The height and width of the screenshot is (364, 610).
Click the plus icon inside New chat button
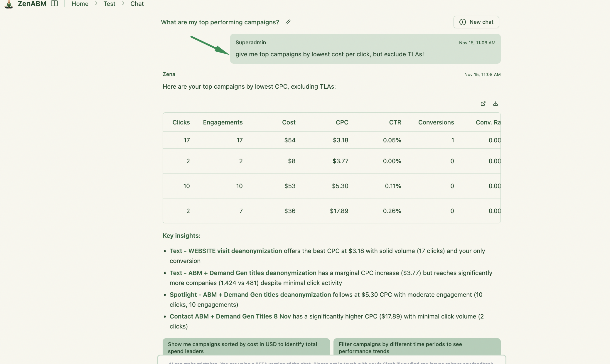click(462, 22)
